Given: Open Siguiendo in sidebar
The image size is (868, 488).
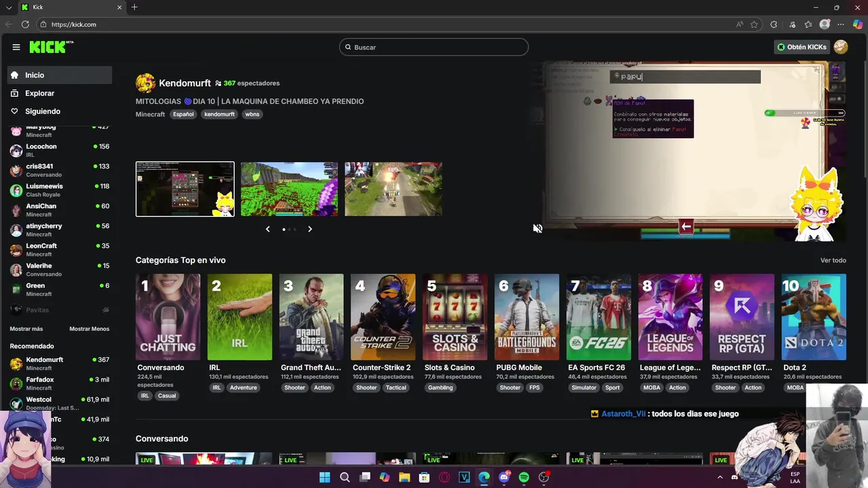Looking at the screenshot, I should click(x=60, y=111).
